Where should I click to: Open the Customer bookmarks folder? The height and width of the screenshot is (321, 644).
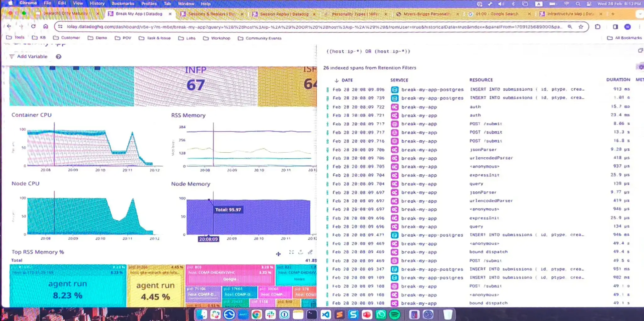pos(67,38)
